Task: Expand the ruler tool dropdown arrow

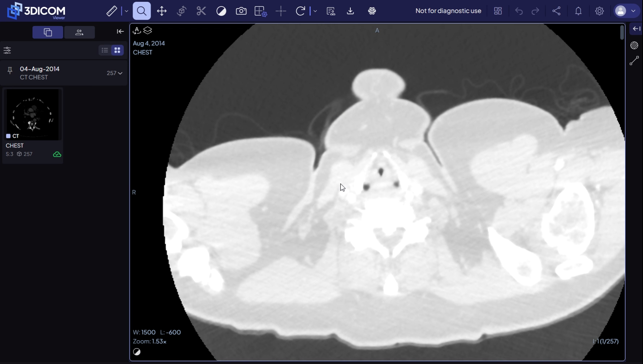Action: tap(126, 11)
